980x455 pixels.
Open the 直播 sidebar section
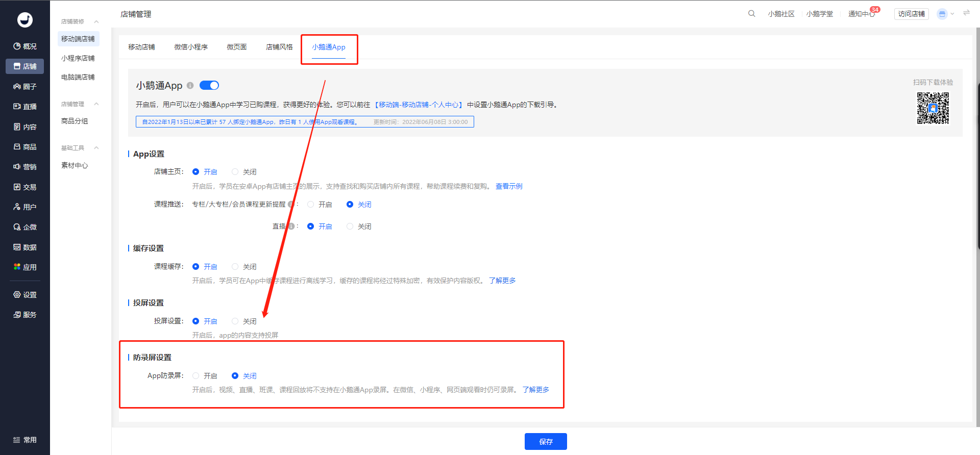pyautogui.click(x=25, y=107)
